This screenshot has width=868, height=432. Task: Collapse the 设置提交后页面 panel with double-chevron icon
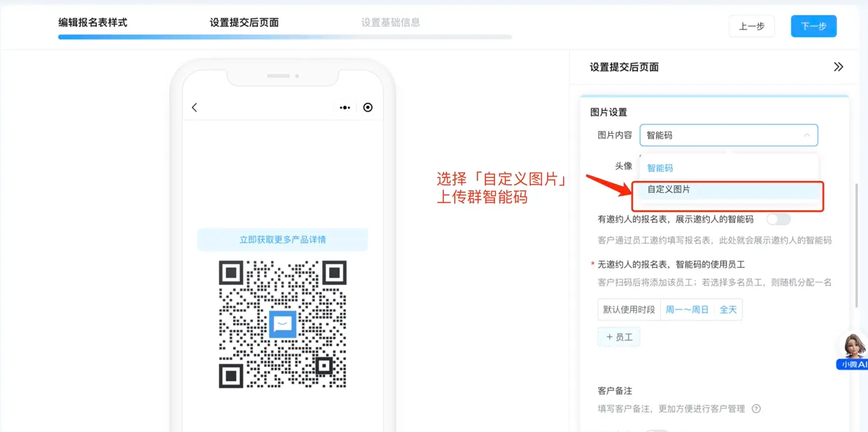[x=838, y=67]
